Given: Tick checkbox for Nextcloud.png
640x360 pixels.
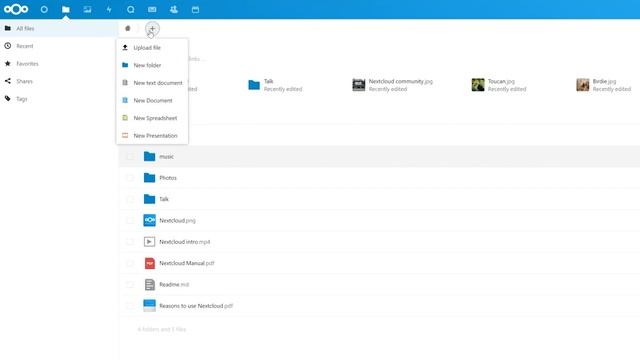Looking at the screenshot, I should [130, 221].
